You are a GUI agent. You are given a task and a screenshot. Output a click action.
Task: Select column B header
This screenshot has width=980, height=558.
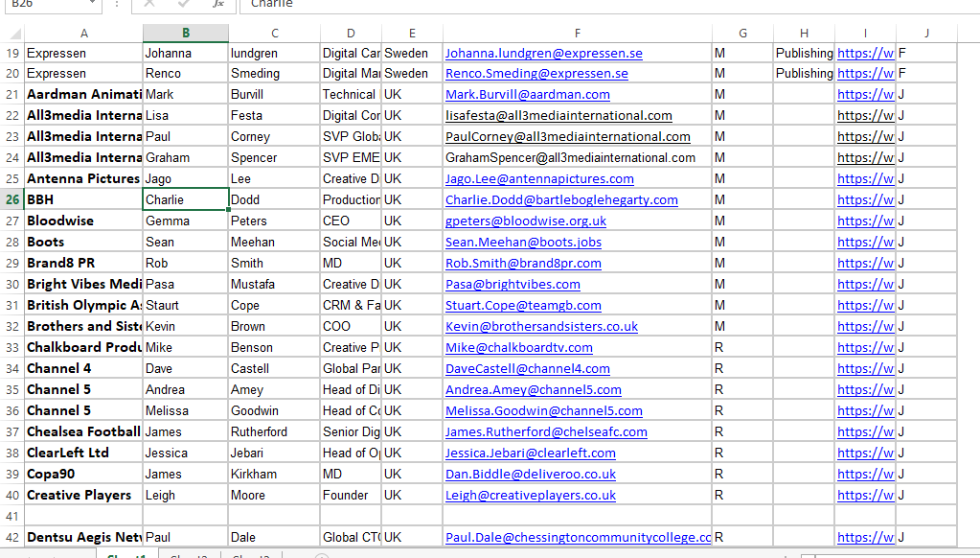186,34
